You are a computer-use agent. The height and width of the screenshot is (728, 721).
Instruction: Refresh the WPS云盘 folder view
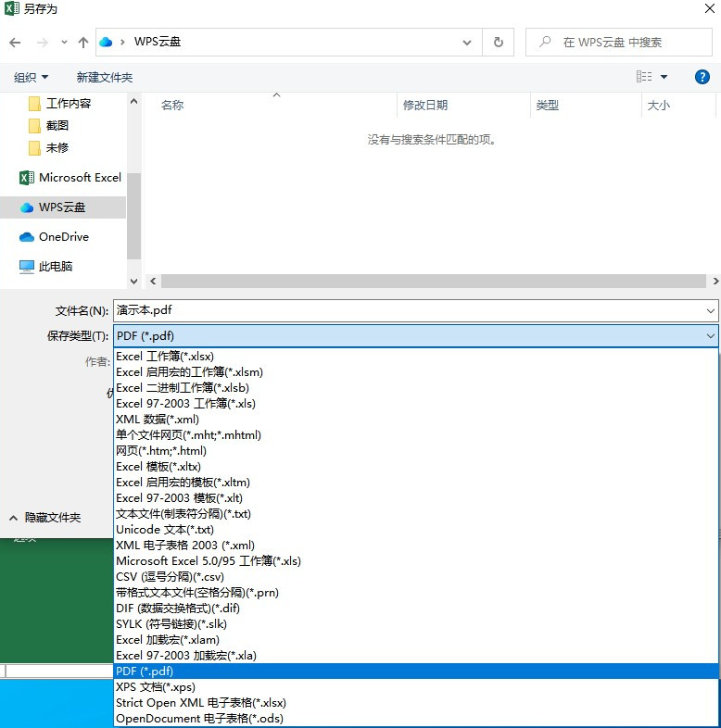pyautogui.click(x=498, y=43)
